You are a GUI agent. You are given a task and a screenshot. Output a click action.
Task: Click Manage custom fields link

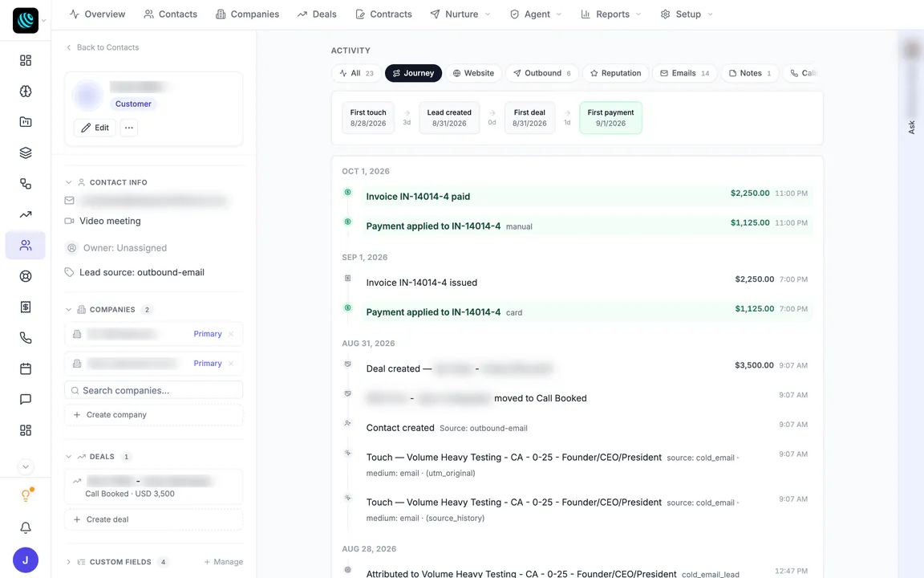tap(223, 562)
